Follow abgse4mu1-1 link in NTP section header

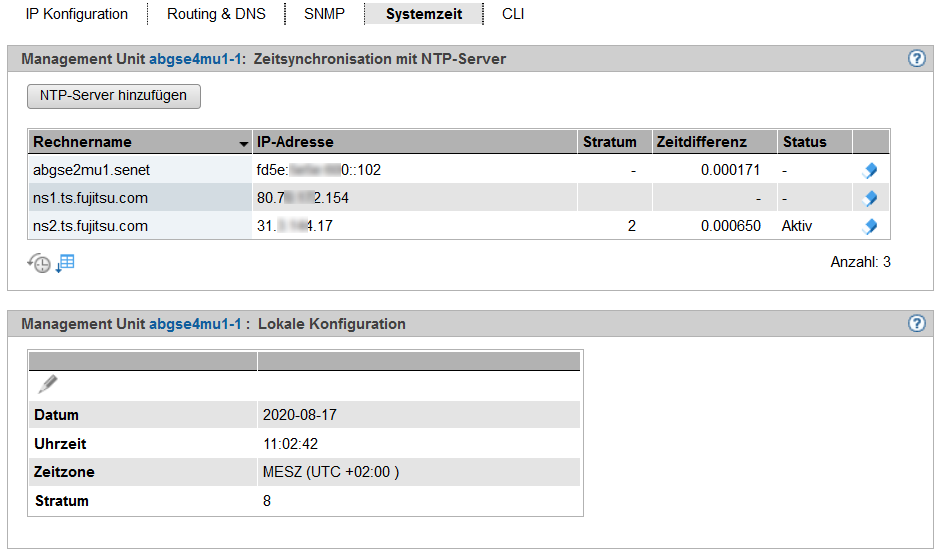point(196,59)
